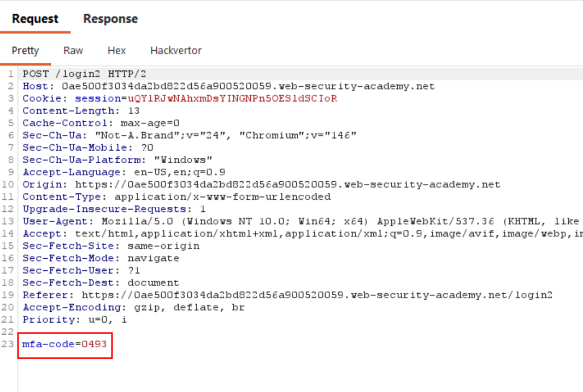Click the empty line 22
Viewport: 583px width, 392px height.
pos(297,332)
